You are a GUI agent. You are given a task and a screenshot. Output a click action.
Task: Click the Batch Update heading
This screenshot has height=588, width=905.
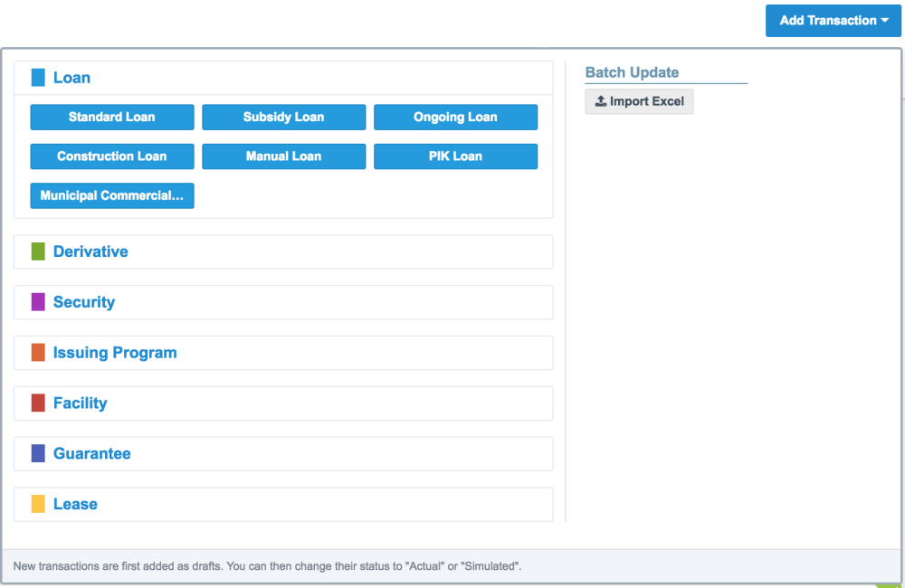[632, 72]
